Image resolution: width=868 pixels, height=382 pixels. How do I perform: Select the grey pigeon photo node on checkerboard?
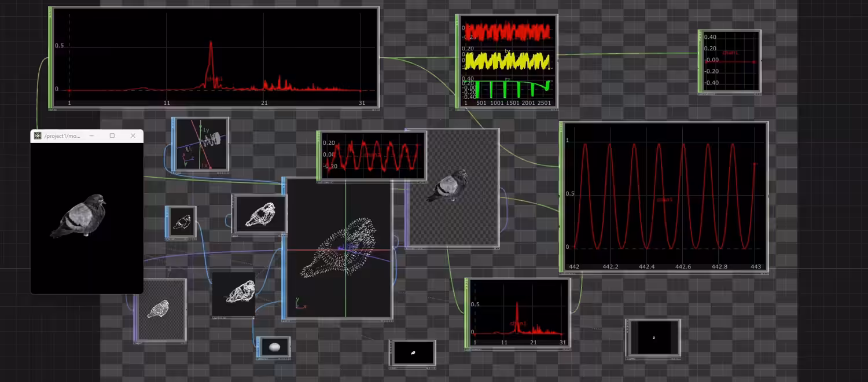click(x=452, y=188)
